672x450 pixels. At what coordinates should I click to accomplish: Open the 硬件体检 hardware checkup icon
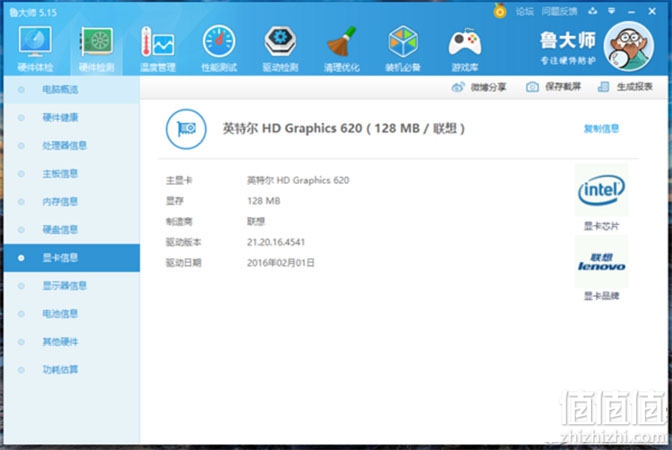click(35, 48)
